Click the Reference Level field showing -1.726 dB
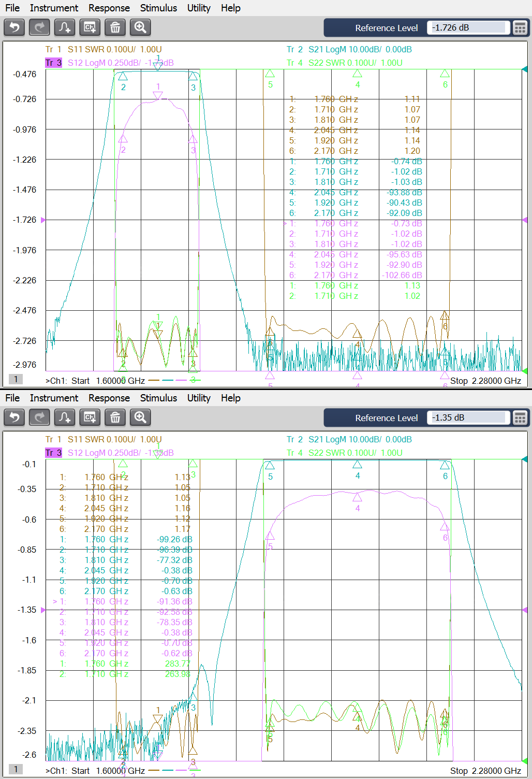This screenshot has width=532, height=779. pos(468,28)
